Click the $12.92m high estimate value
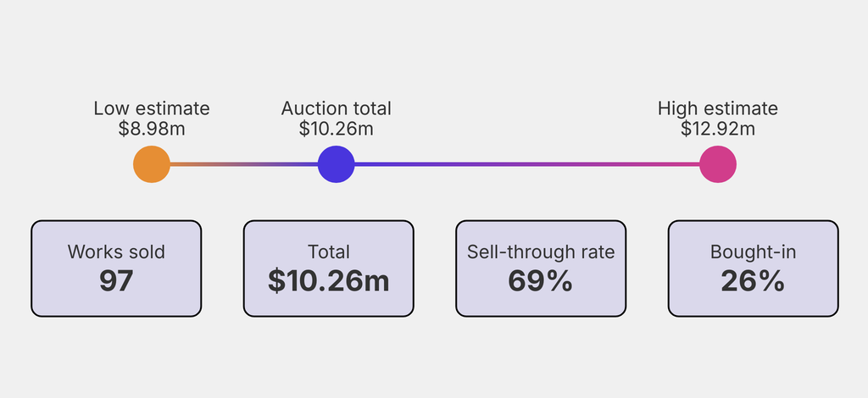Image resolution: width=868 pixels, height=398 pixels. [x=718, y=129]
